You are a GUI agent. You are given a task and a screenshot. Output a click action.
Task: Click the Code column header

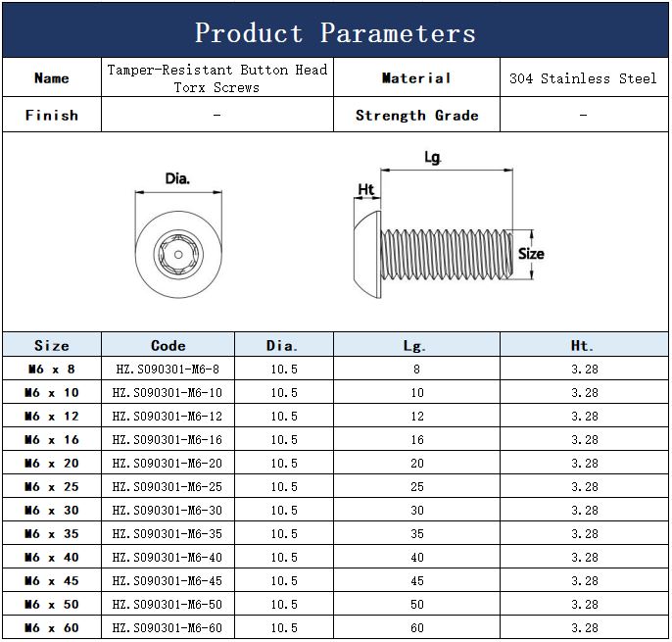tap(168, 345)
